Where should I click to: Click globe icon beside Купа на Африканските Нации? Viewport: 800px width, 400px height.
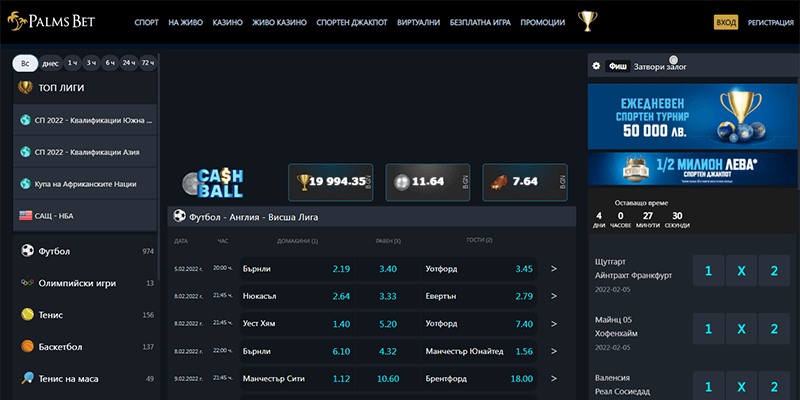click(25, 184)
